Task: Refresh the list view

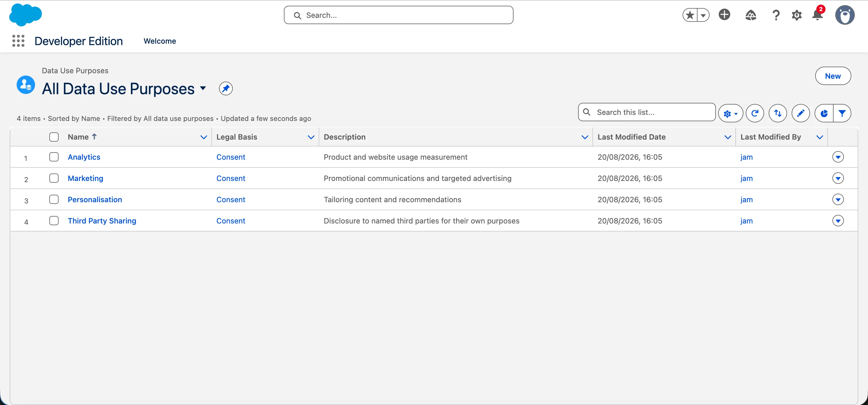Action: 754,113
